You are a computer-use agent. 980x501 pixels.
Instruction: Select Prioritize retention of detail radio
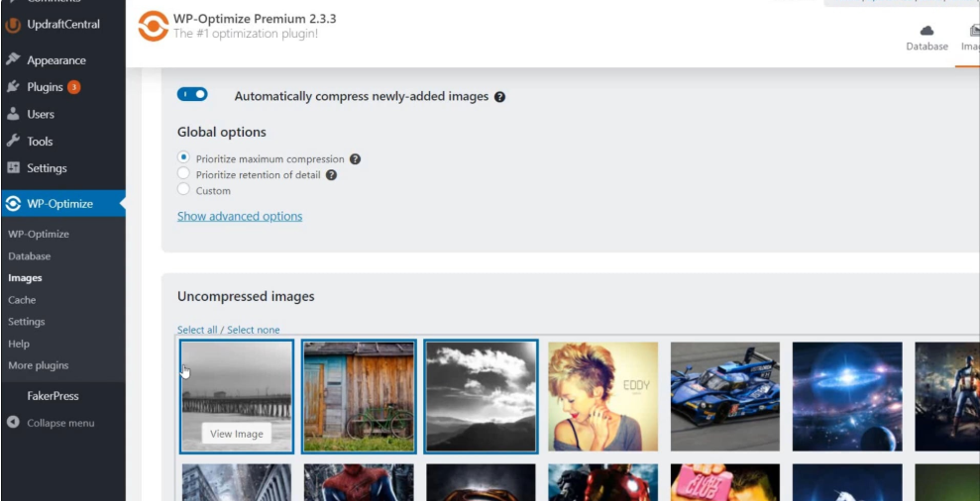(183, 173)
